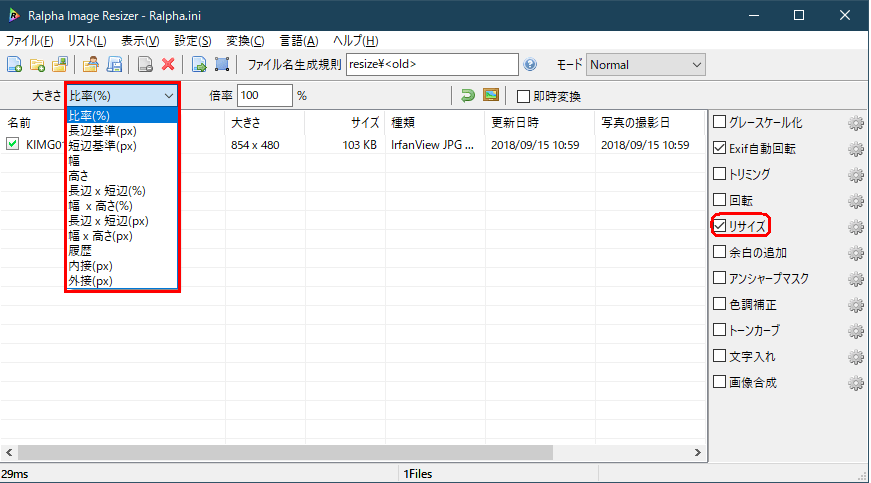Sort by サイズ column header
This screenshot has width=871, height=483.
[x=344, y=123]
